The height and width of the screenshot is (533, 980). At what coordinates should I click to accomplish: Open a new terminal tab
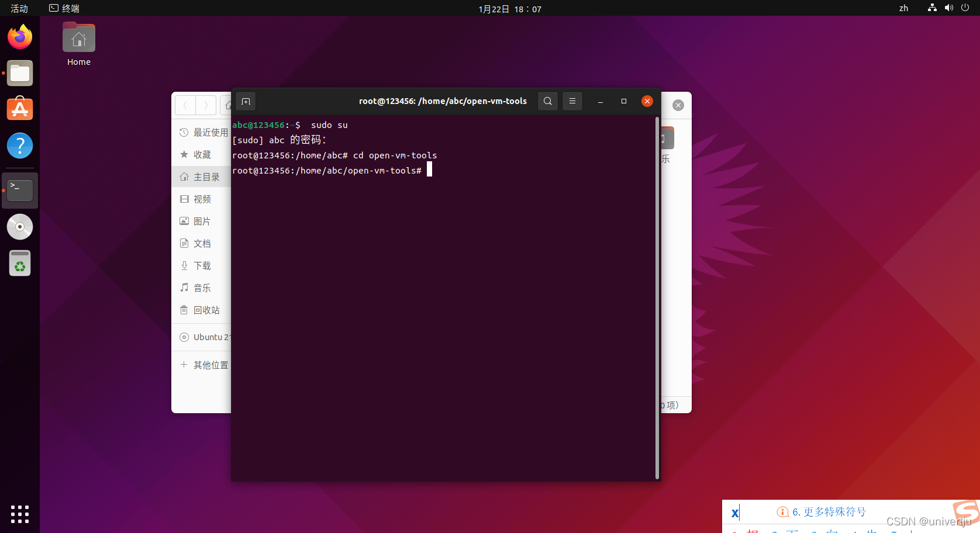[x=246, y=101]
